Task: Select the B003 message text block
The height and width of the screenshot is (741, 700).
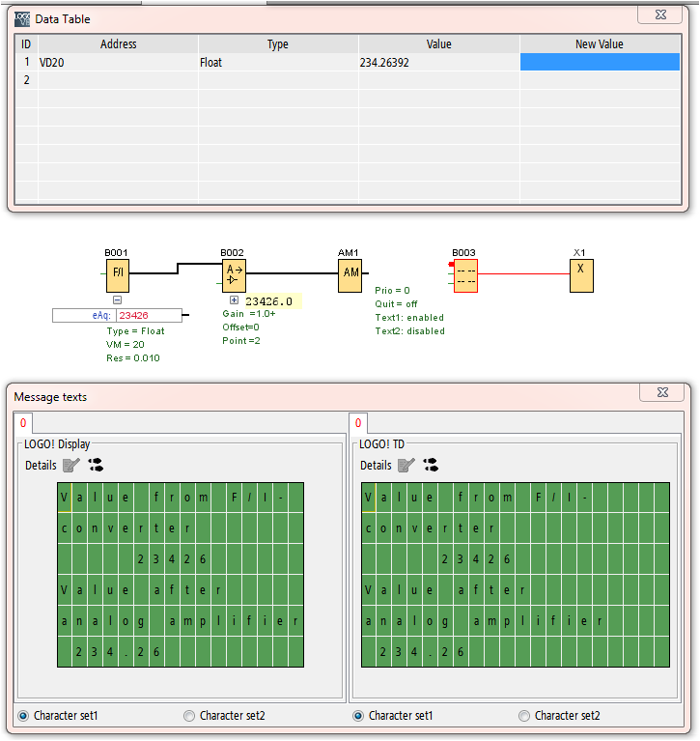Action: point(465,275)
